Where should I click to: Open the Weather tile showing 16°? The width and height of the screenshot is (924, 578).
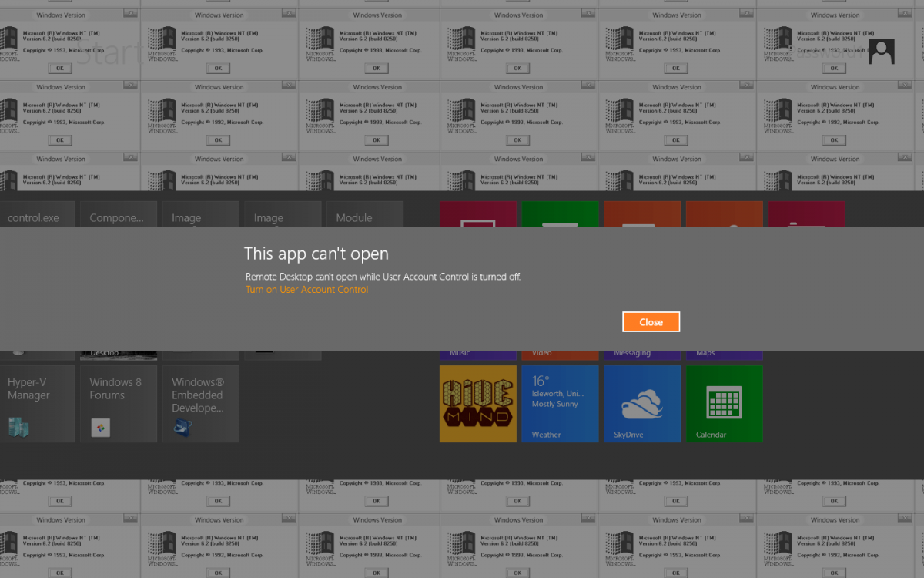[560, 403]
